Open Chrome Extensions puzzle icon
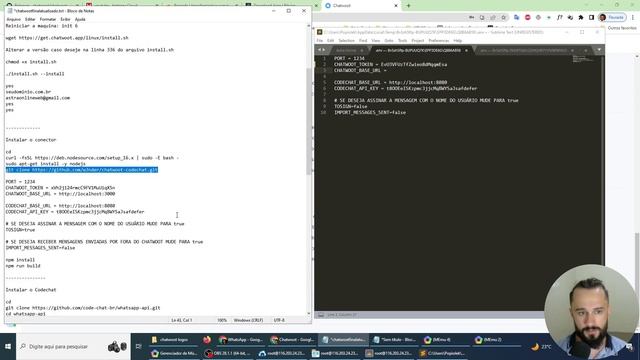The width and height of the screenshot is (640, 360). point(581,18)
